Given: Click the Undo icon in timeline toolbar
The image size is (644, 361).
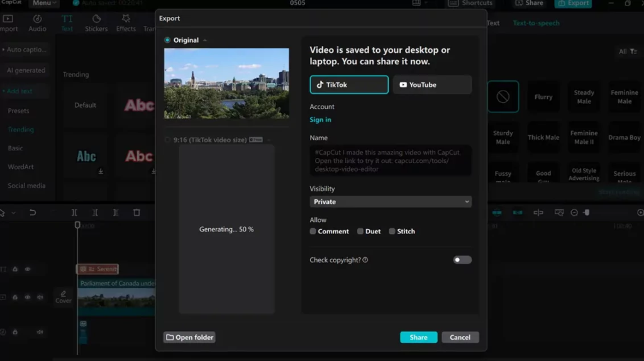Looking at the screenshot, I should (x=33, y=213).
